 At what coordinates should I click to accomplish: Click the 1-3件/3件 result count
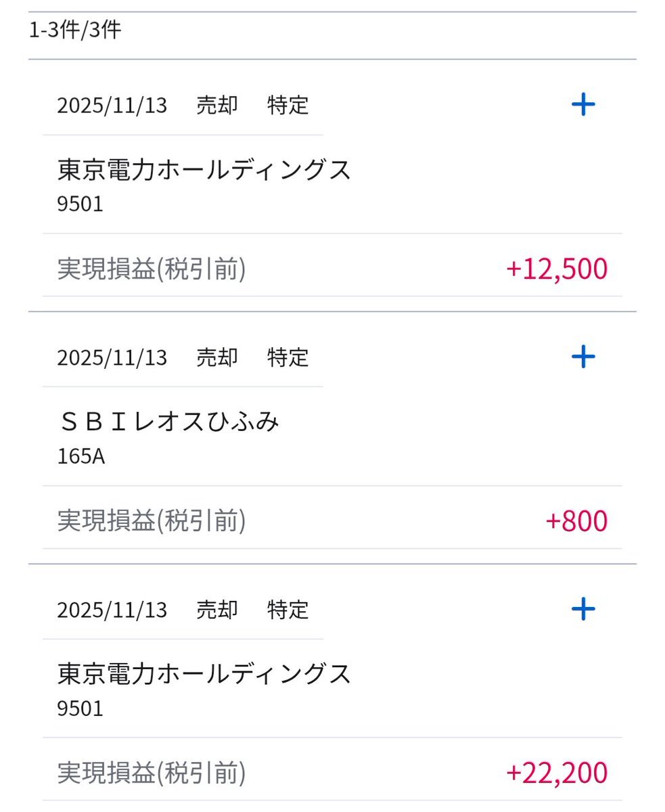click(x=75, y=30)
